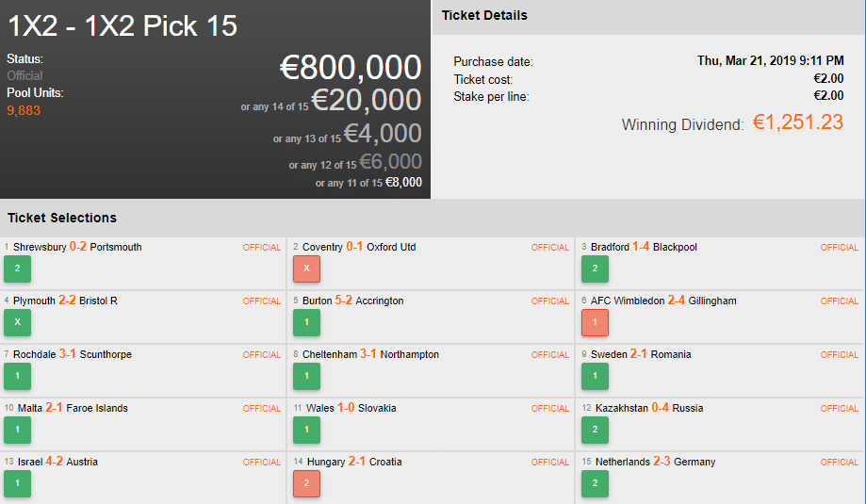Select the green '2' badge under Bradford vs Blackpool
This screenshot has height=504, width=866.
(595, 269)
